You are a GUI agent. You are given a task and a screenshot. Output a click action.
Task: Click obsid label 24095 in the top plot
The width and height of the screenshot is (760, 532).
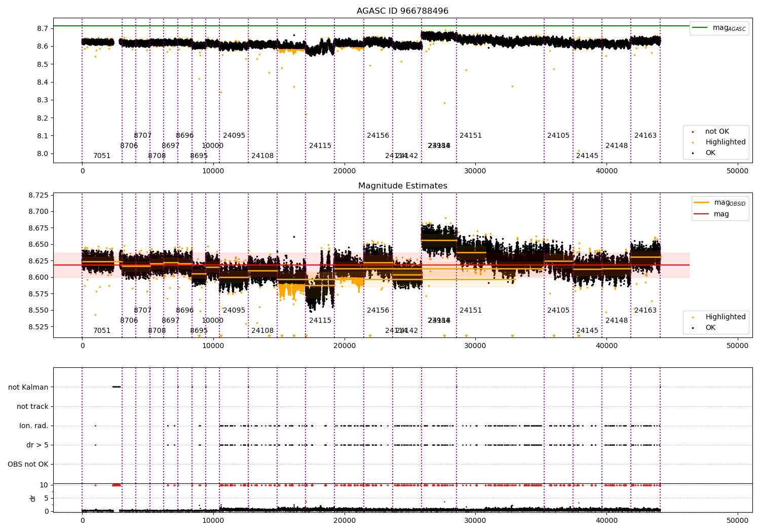[x=234, y=136]
